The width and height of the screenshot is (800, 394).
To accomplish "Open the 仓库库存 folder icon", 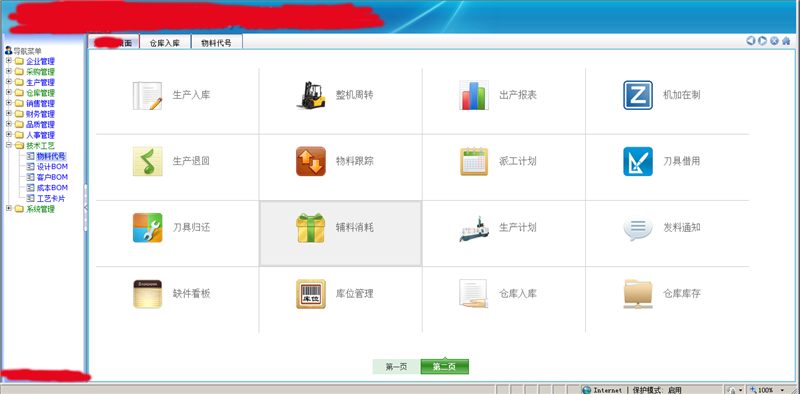I will pos(638,294).
